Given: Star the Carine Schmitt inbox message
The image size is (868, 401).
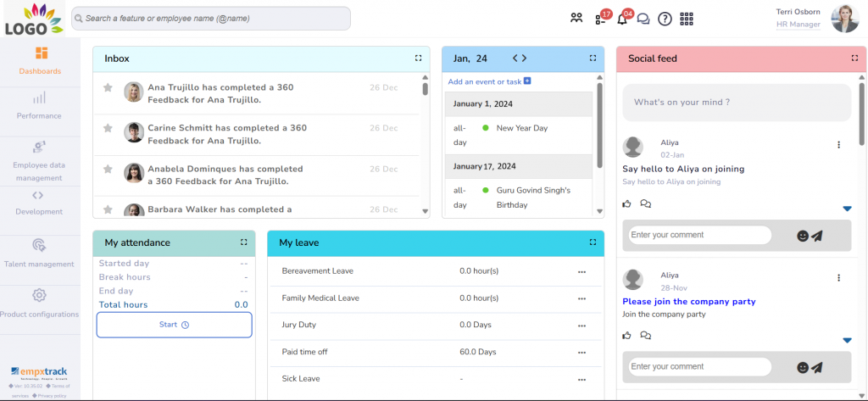Looking at the screenshot, I should (108, 128).
